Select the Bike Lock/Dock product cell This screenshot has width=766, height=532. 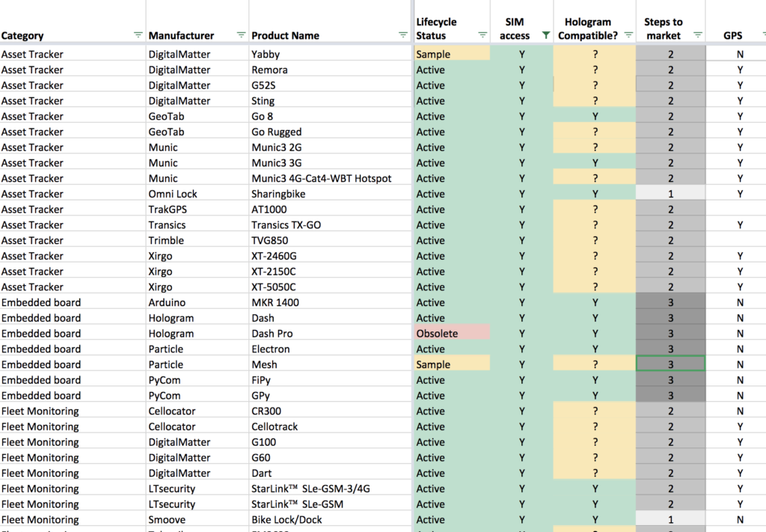click(x=330, y=519)
